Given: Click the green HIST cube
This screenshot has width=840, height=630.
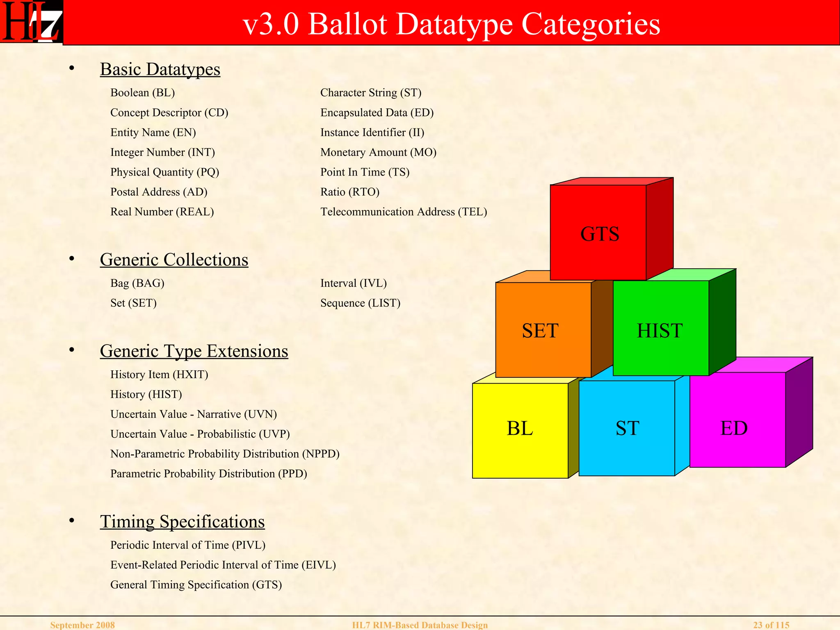Looking at the screenshot, I should pyautogui.click(x=660, y=330).
